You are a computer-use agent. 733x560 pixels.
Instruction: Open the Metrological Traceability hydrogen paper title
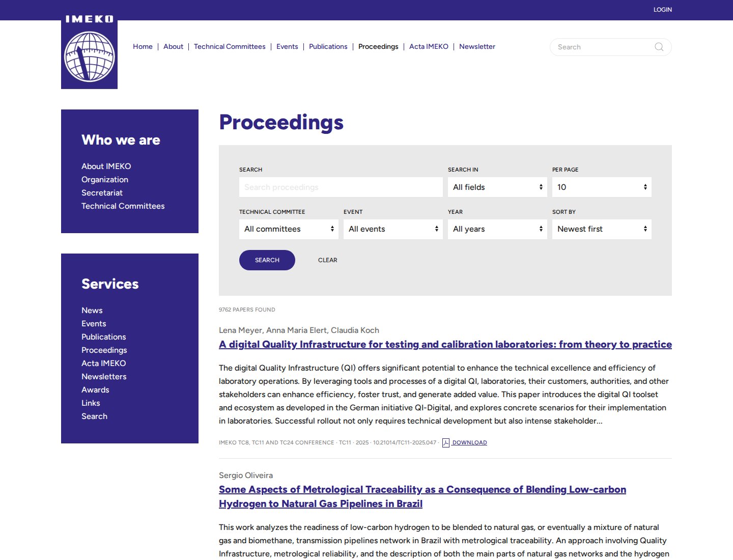422,497
